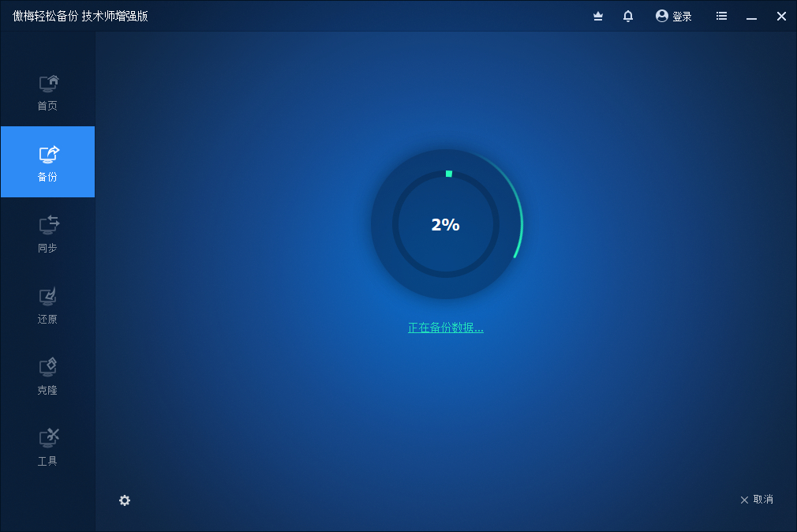
Task: Open the 工具 tools section
Action: click(48, 438)
